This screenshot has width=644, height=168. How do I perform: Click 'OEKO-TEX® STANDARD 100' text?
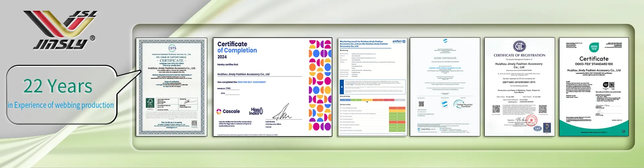pyautogui.click(x=594, y=64)
